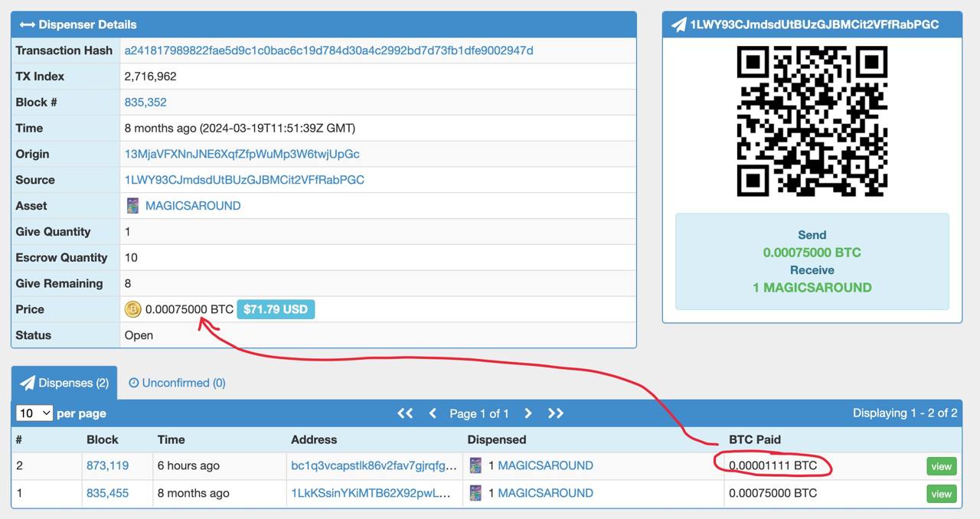Screen dimensions: 980x519
Task: Click the MAGICSAROUND asset thumbnail in Asset row
Action: [x=132, y=205]
